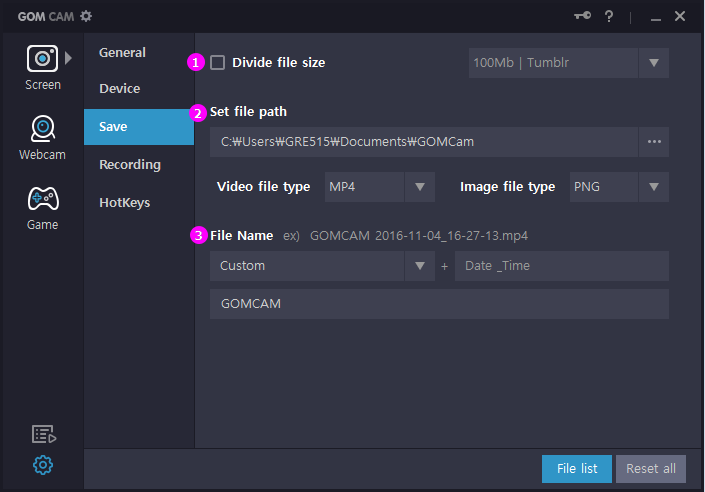The width and height of the screenshot is (705, 492).
Task: Click the dropdown arrow for file size presets
Action: (x=654, y=63)
